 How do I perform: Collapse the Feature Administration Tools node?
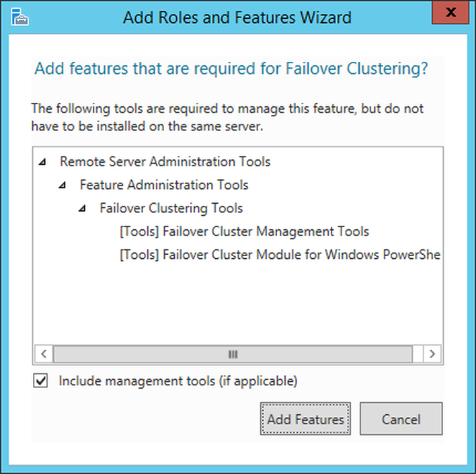point(63,185)
